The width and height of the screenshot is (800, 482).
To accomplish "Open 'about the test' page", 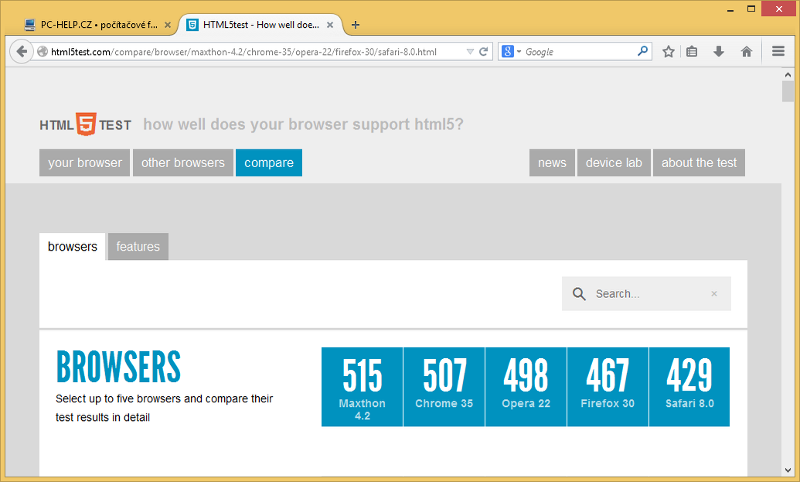I will coord(699,163).
